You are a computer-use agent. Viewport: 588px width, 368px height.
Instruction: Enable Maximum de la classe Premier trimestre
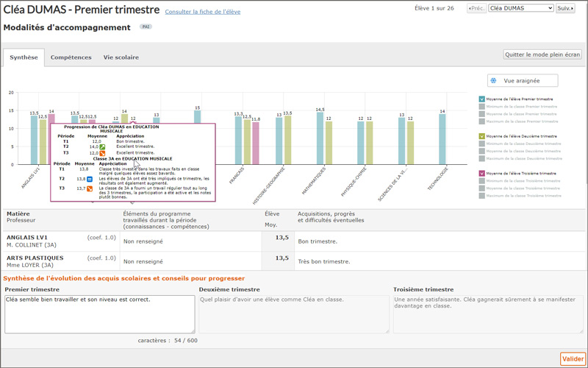coord(482,121)
